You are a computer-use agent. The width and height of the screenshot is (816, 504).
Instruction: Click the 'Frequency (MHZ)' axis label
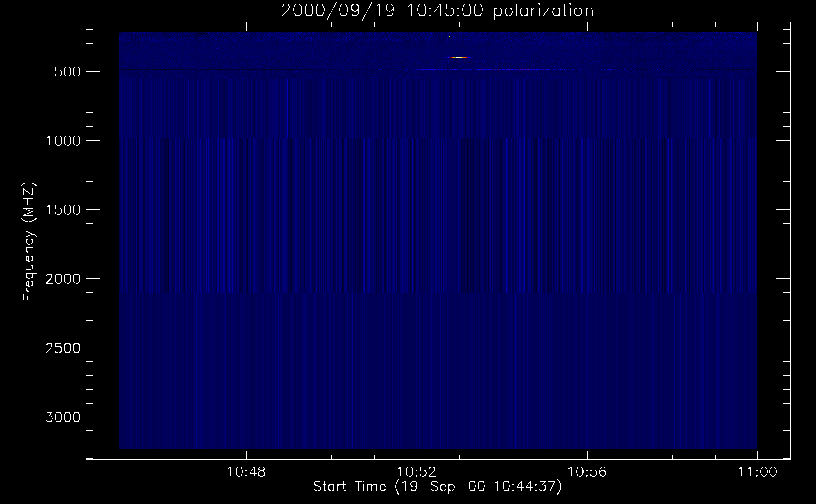(x=29, y=242)
